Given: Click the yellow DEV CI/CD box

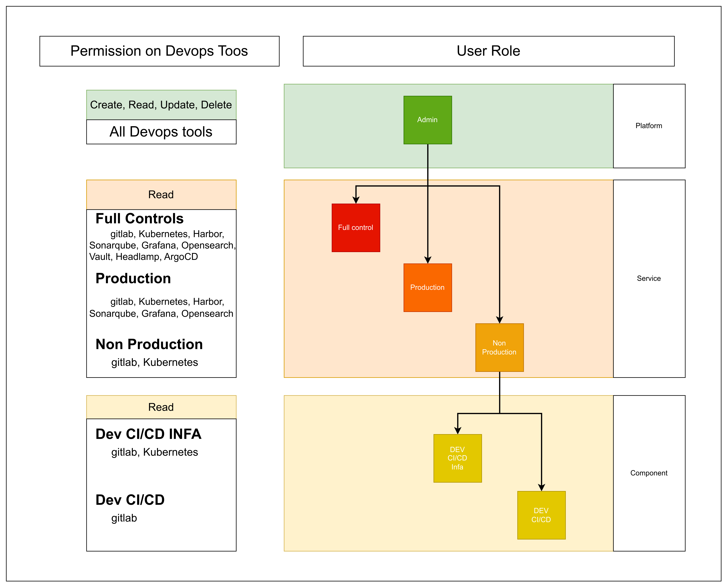Looking at the screenshot, I should pyautogui.click(x=541, y=515).
